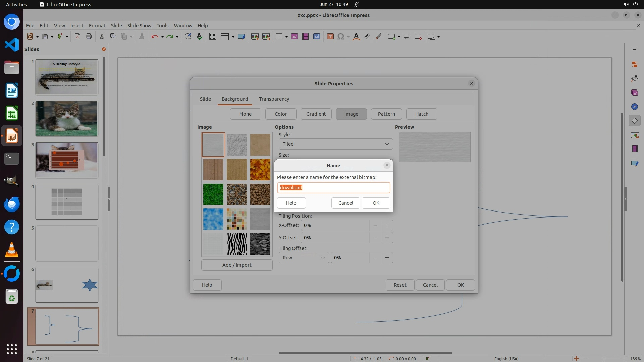Viewport: 644px width, 362px height.
Task: Open the Thunderbird mail dock icon
Action: tap(12, 204)
